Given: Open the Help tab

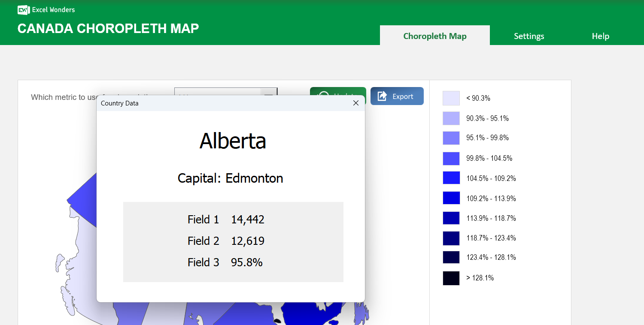Looking at the screenshot, I should coord(600,36).
